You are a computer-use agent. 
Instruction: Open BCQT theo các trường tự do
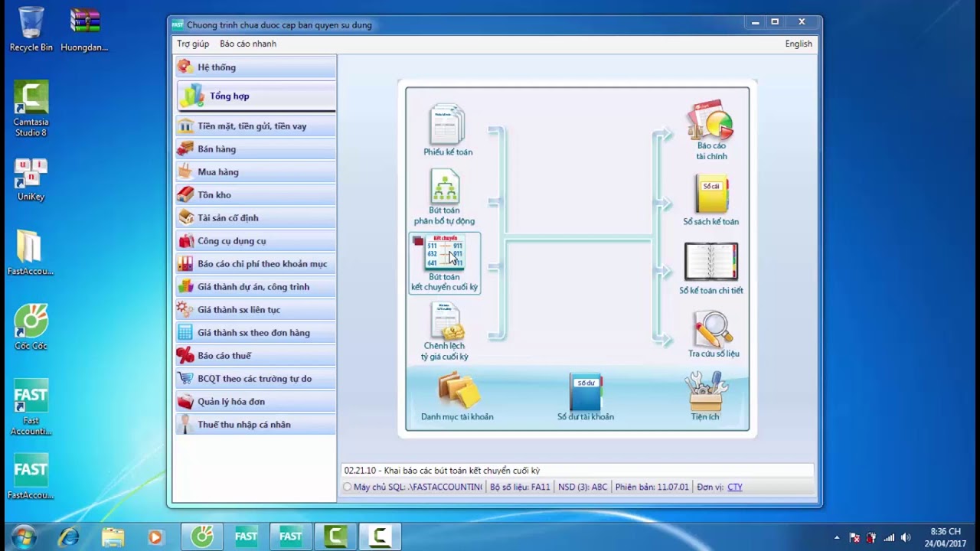coord(256,379)
